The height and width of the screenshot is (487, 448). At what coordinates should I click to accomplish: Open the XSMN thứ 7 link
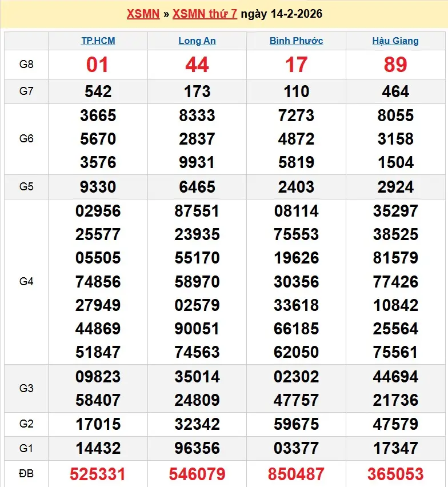pyautogui.click(x=205, y=14)
